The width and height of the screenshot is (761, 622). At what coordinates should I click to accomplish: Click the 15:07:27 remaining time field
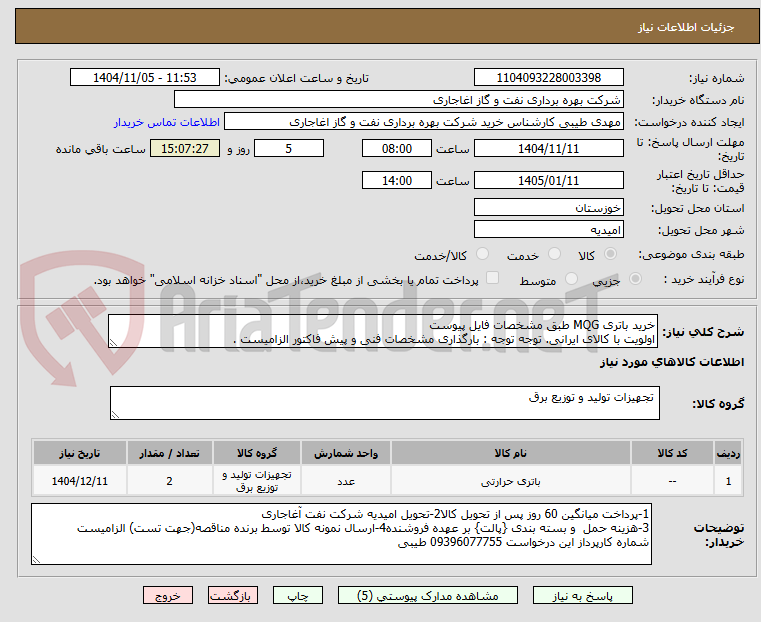185,148
